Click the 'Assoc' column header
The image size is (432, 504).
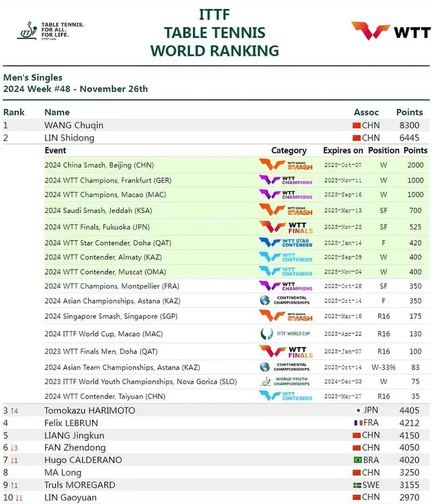(x=366, y=112)
